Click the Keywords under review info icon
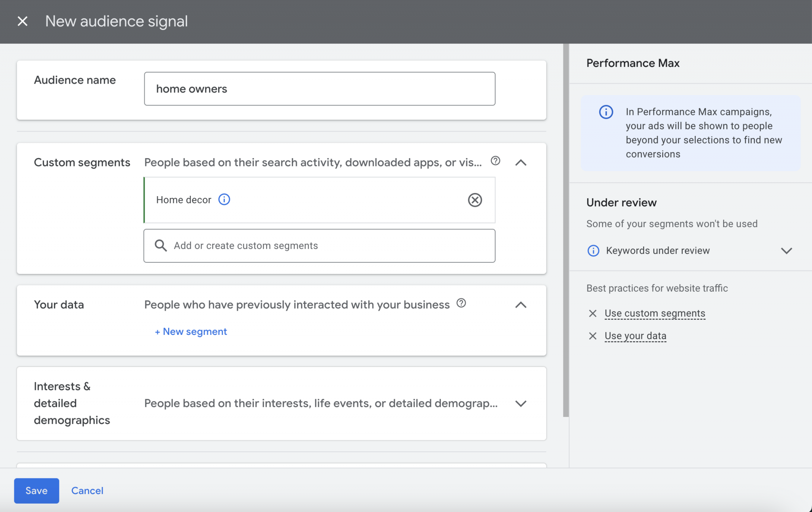 click(593, 250)
